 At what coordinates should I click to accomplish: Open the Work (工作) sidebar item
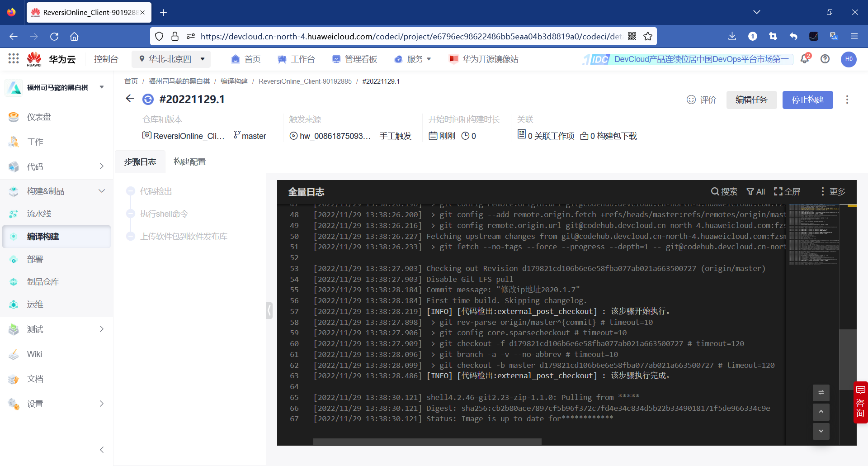point(57,142)
